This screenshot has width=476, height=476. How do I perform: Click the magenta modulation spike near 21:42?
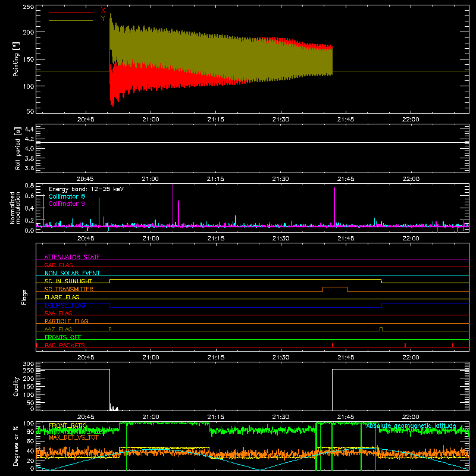click(334, 206)
